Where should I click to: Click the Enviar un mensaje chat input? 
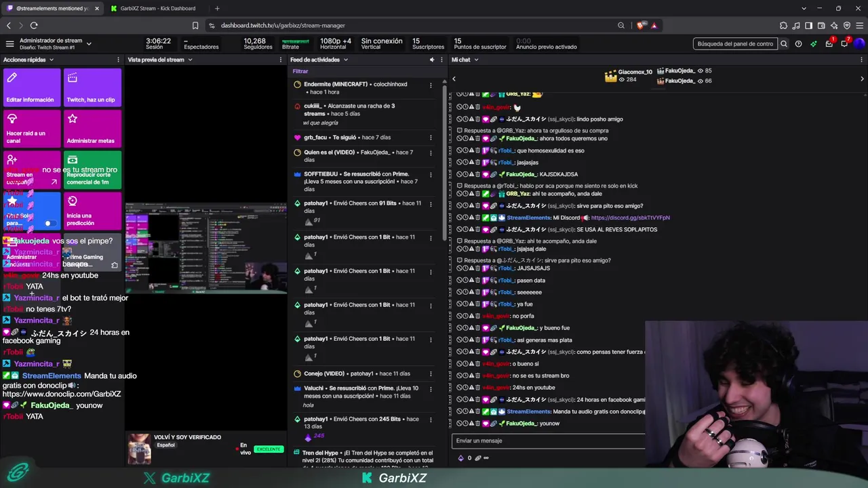(548, 441)
